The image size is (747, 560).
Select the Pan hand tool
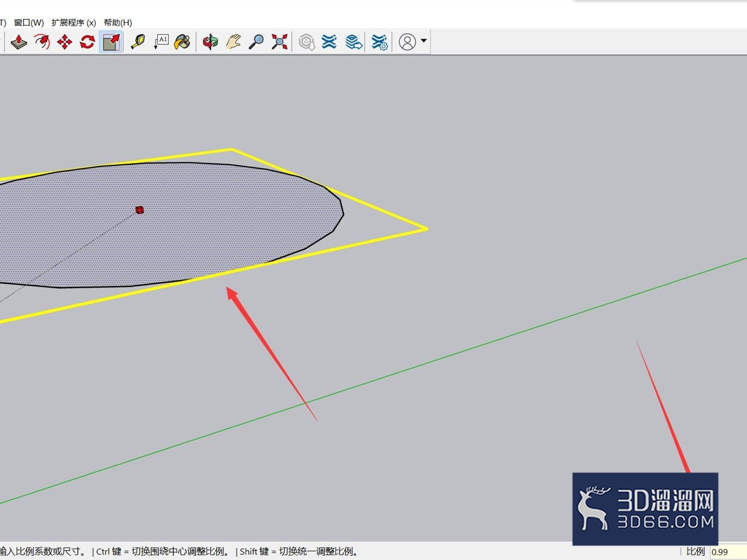pos(233,42)
